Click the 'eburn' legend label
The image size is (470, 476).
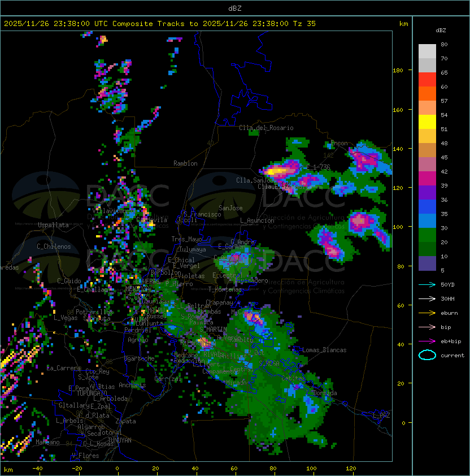(449, 313)
